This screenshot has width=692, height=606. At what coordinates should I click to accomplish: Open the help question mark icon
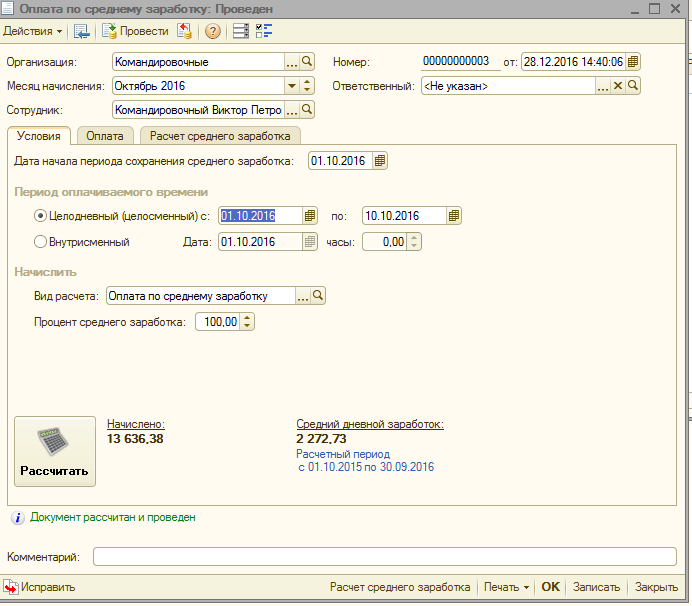pos(212,31)
